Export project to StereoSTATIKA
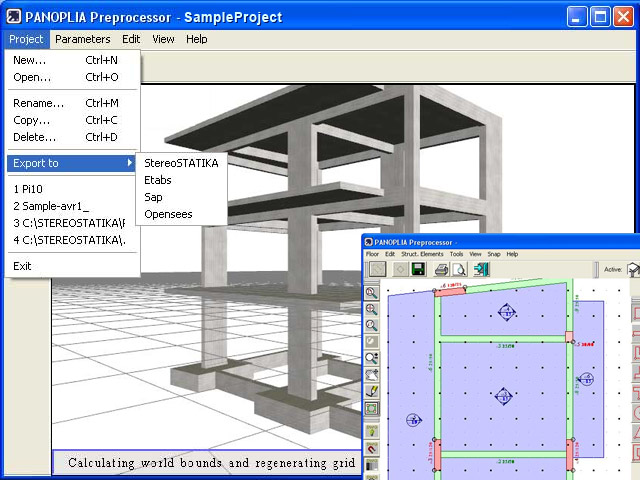The height and width of the screenshot is (480, 640). tap(181, 163)
